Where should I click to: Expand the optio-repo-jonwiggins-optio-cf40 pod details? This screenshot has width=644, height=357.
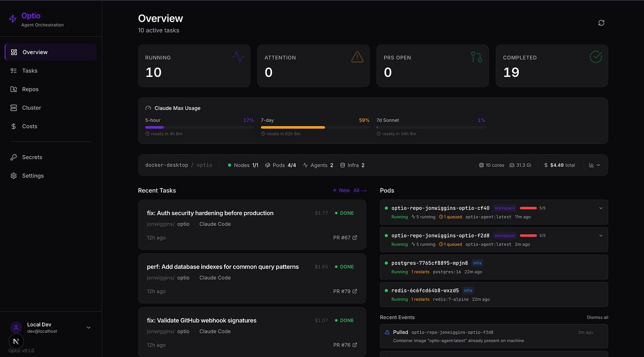click(x=601, y=207)
